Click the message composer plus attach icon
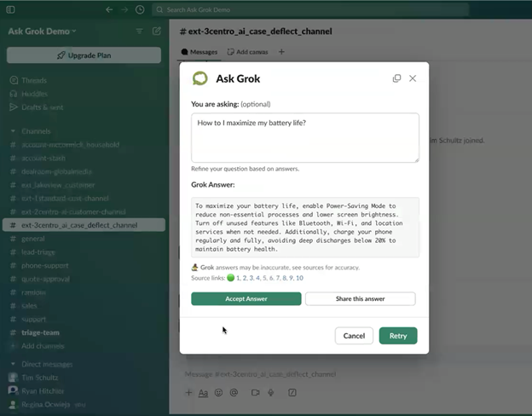The height and width of the screenshot is (416, 532). tap(188, 393)
